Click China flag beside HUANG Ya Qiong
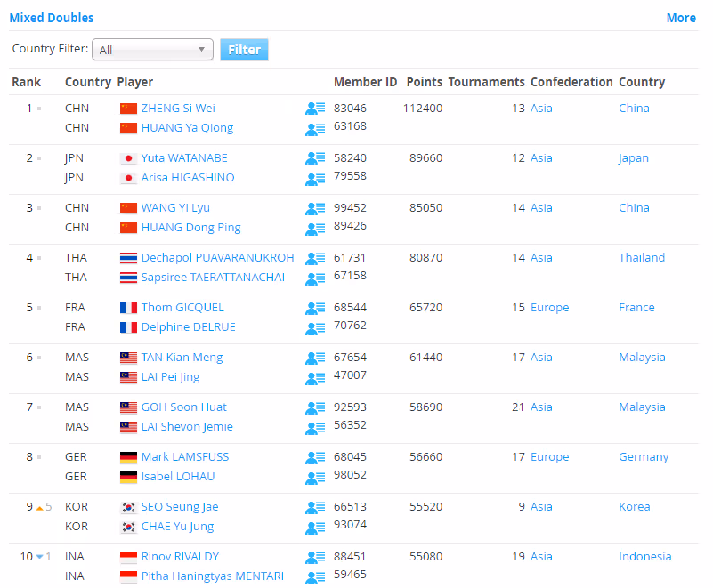 128,128
